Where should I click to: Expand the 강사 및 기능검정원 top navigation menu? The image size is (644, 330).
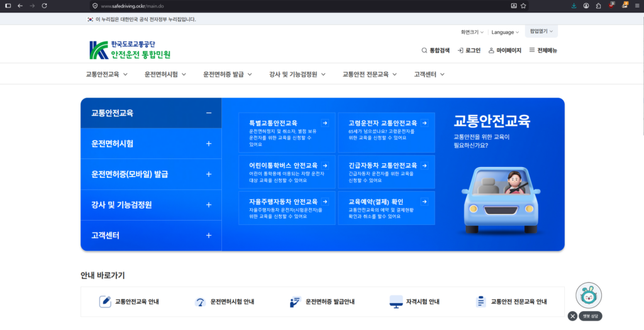pos(297,74)
